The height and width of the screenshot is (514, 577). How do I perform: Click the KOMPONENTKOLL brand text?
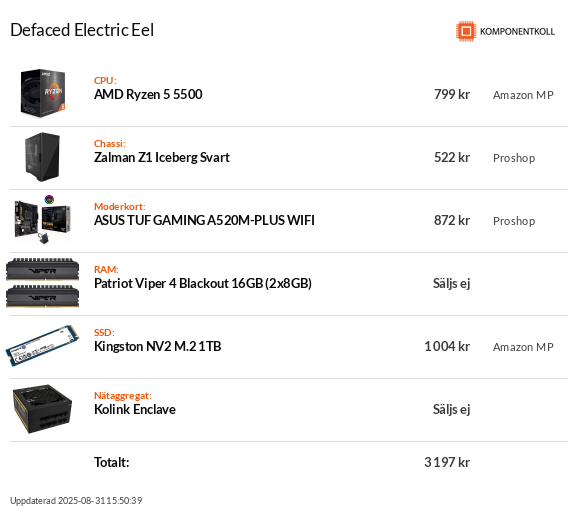[517, 32]
